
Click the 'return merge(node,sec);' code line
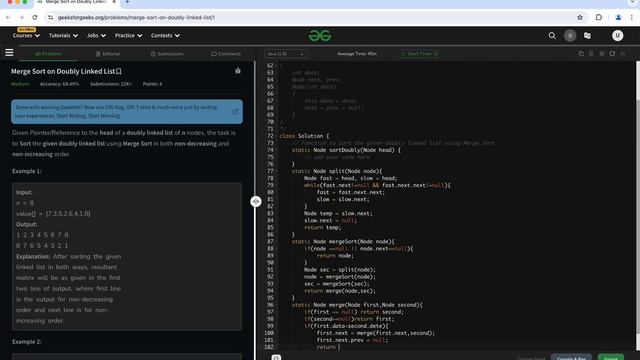tap(340, 291)
